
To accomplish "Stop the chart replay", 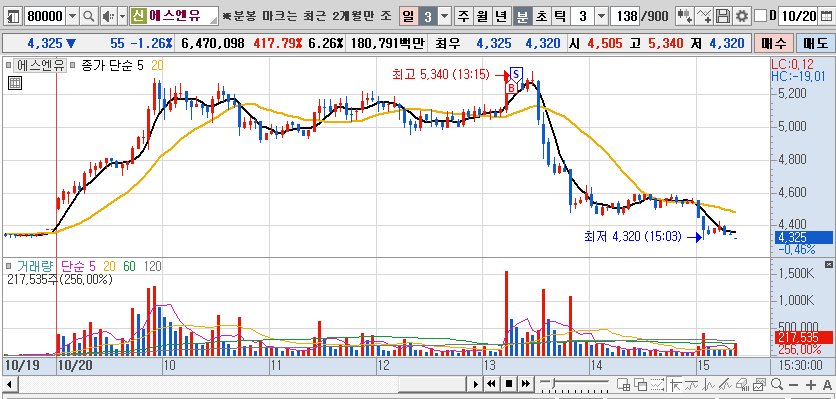I will [509, 384].
